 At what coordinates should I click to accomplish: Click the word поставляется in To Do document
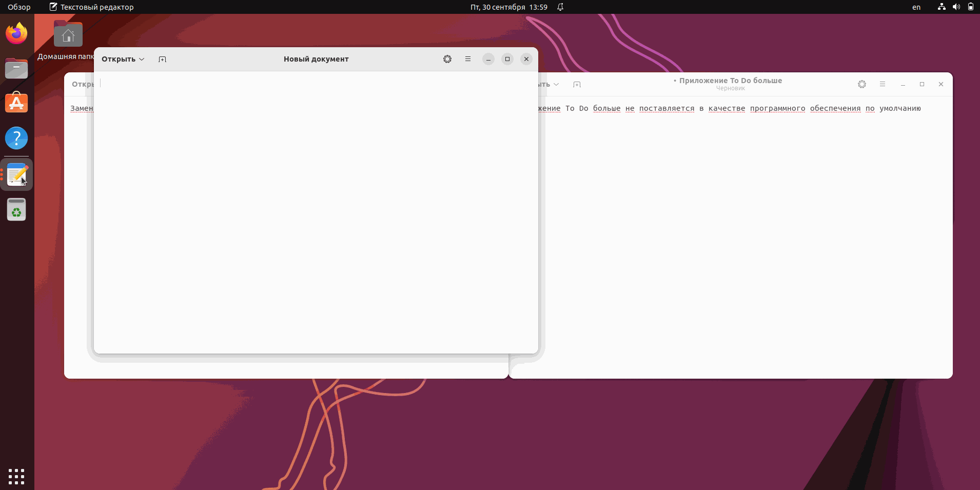(x=667, y=108)
